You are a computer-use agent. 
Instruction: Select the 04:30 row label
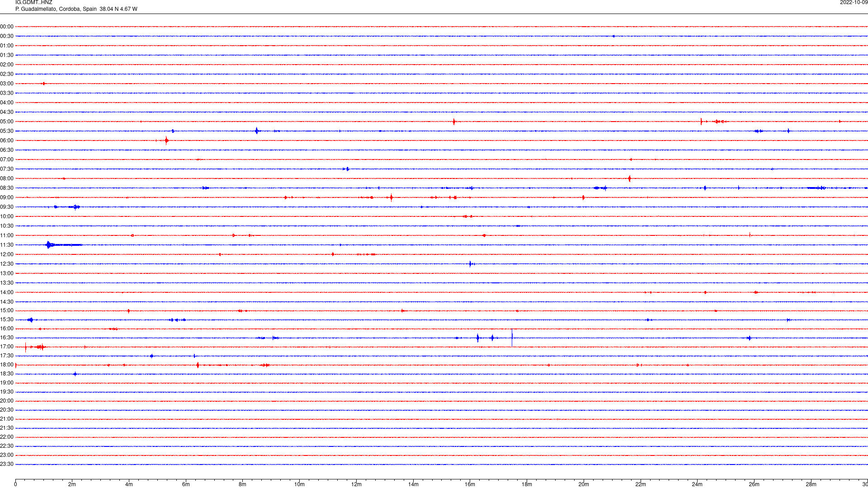(7, 112)
